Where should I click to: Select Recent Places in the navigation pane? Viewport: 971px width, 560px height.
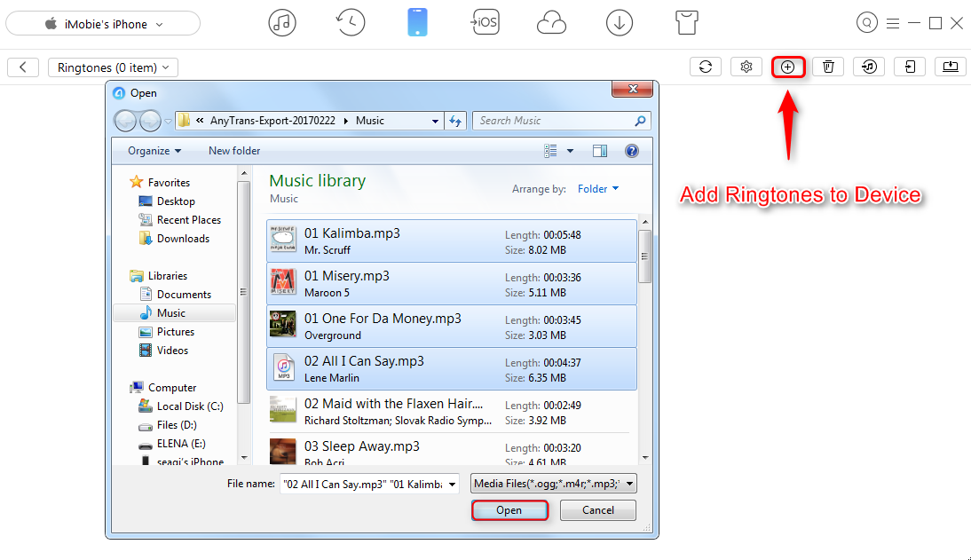point(189,220)
